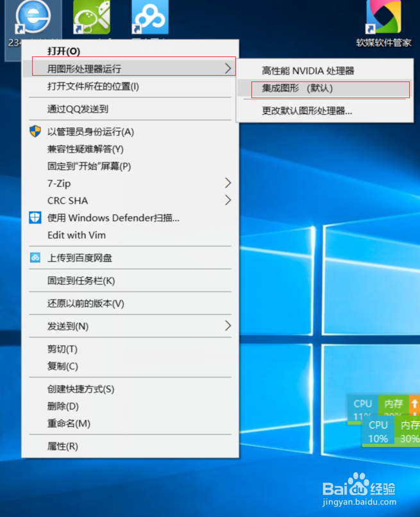Choose 打开(O) from the context menu
Screen dimensions: 420x517
[x=130, y=51]
